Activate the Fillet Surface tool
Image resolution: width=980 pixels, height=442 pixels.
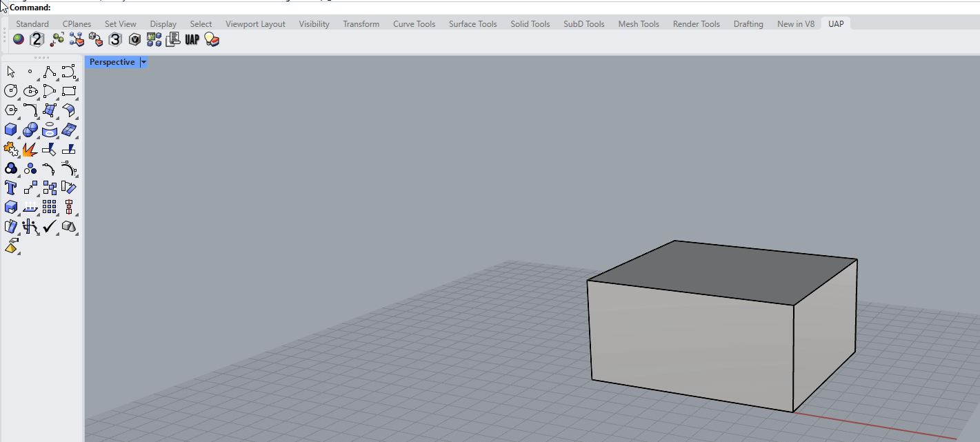pos(69,110)
